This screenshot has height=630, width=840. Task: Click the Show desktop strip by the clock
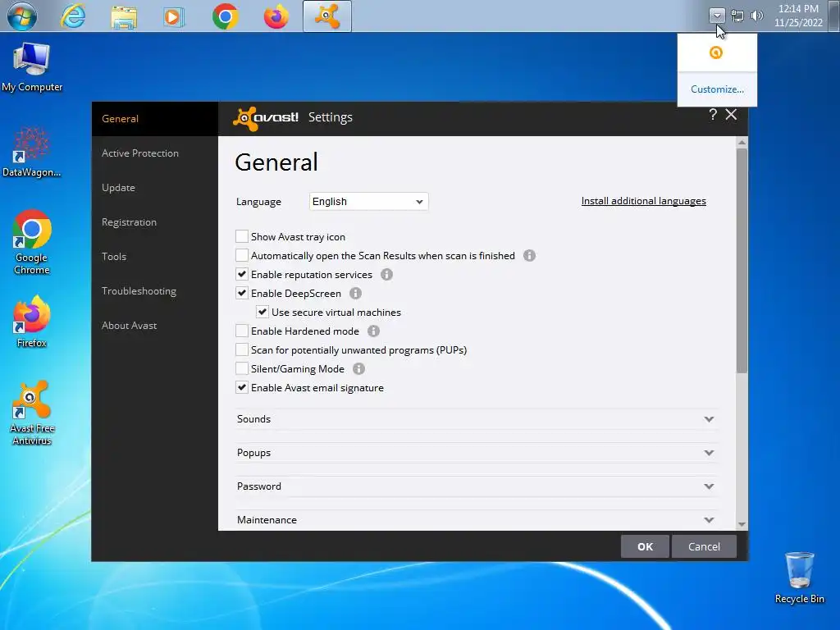click(834, 16)
